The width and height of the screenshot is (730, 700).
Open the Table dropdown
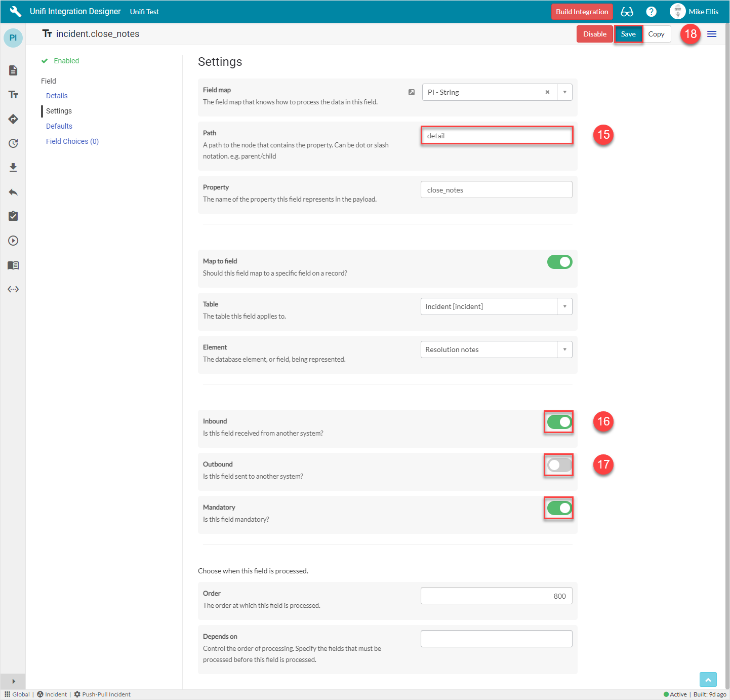click(x=564, y=306)
